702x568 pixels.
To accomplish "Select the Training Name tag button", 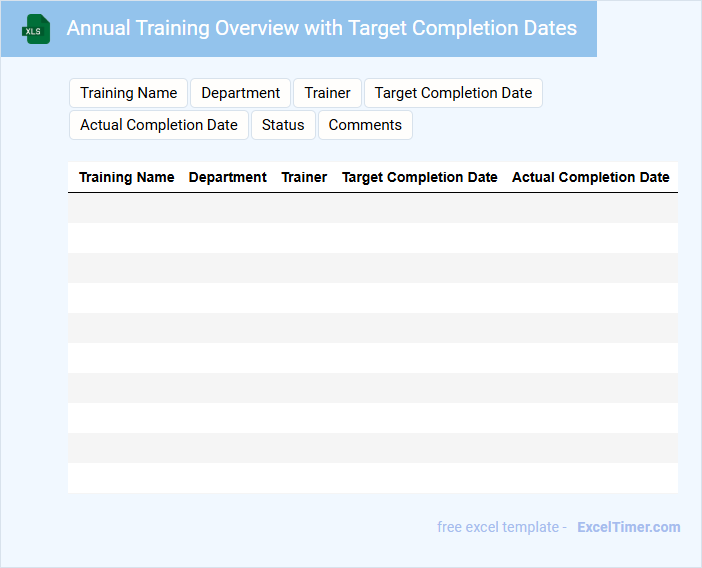I will point(128,93).
